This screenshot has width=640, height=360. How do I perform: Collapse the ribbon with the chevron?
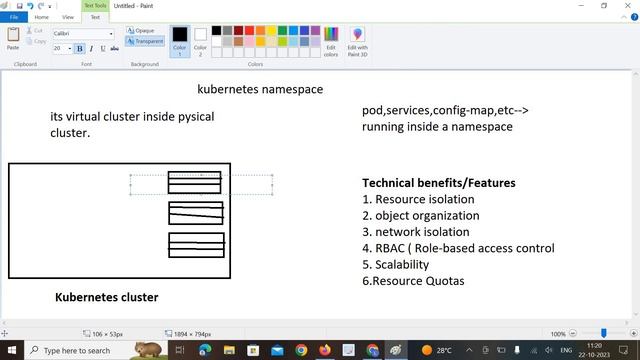point(624,17)
